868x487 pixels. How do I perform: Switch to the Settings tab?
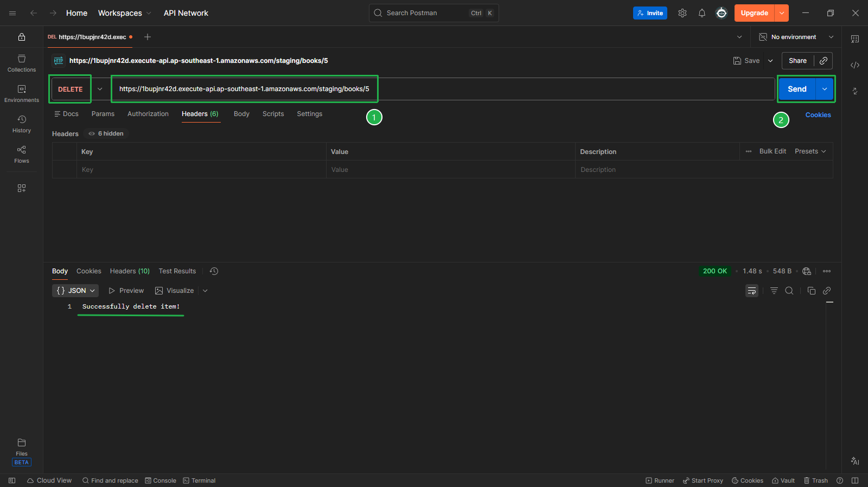310,114
